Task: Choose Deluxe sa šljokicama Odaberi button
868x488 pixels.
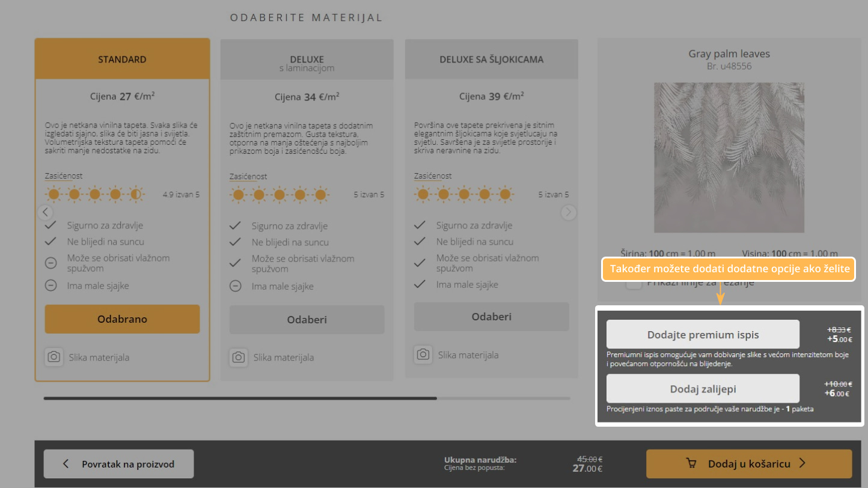Action: [x=491, y=317]
